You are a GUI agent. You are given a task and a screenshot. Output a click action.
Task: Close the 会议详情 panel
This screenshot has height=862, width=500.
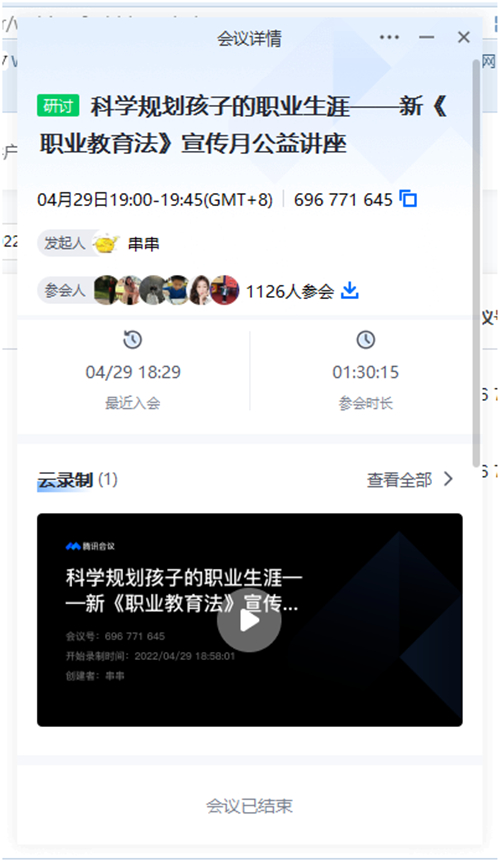(x=464, y=37)
